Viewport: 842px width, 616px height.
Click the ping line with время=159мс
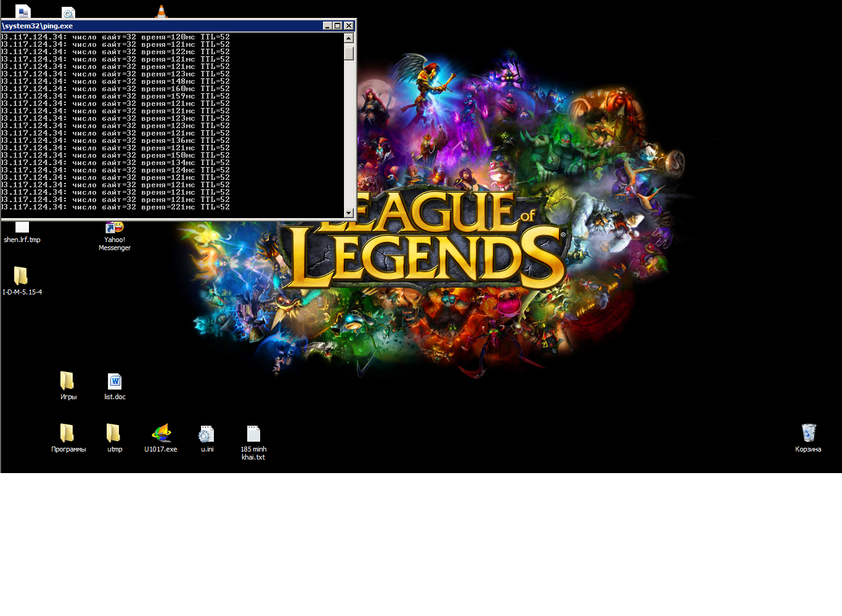coord(115,96)
